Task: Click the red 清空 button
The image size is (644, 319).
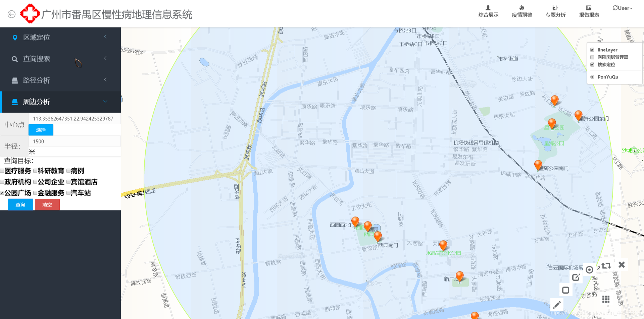Action: point(47,204)
